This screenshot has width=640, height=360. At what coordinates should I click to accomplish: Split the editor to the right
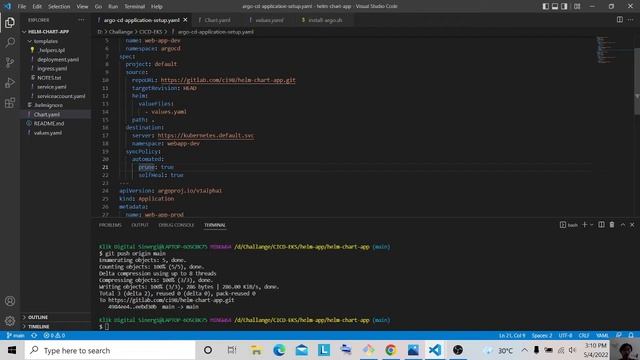point(620,20)
